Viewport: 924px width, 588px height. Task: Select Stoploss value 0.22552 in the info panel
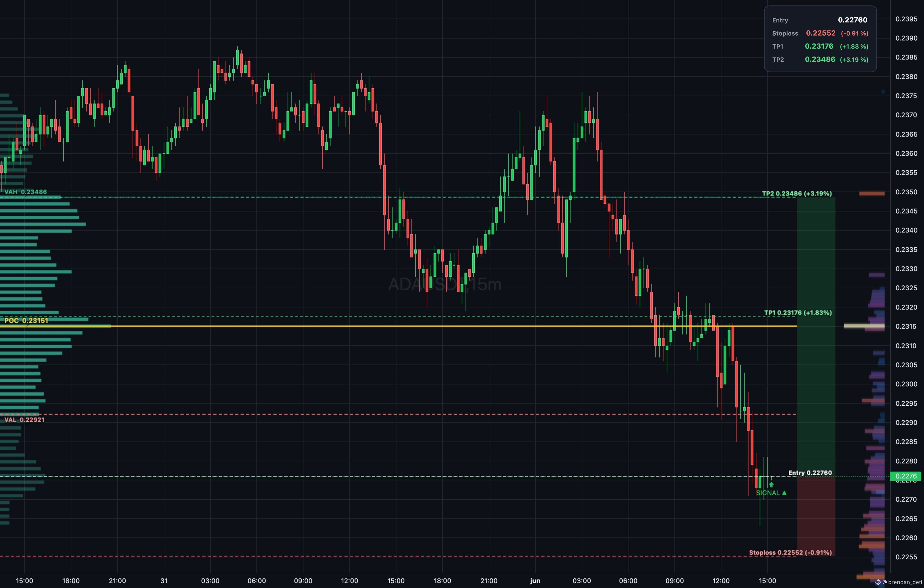click(821, 33)
